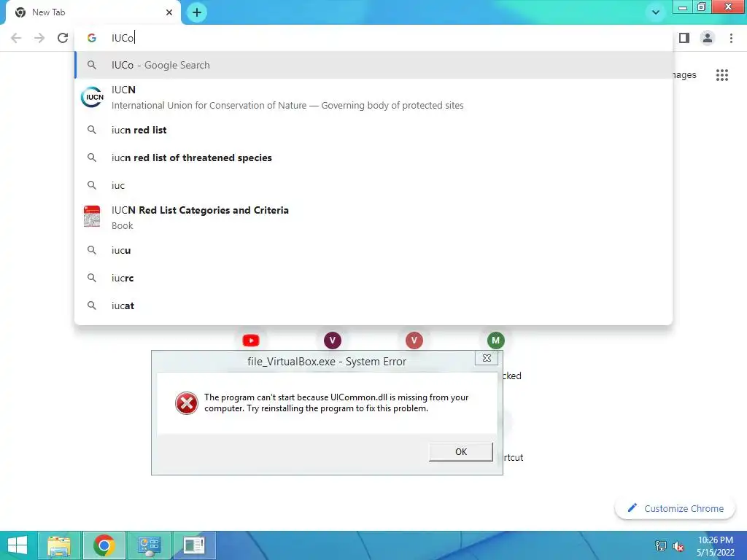Screen dimensions: 747x560
Task: Click OK in the System Error dialog
Action: click(x=461, y=451)
